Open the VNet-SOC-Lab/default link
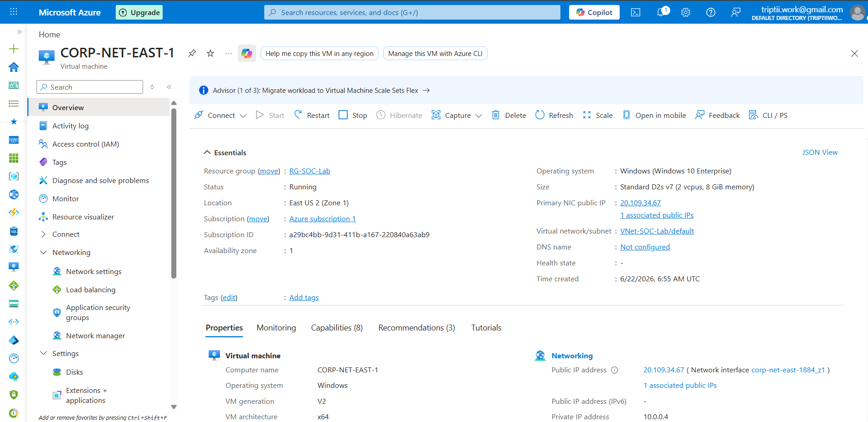Screen dimensions: 868x422 coord(657,231)
